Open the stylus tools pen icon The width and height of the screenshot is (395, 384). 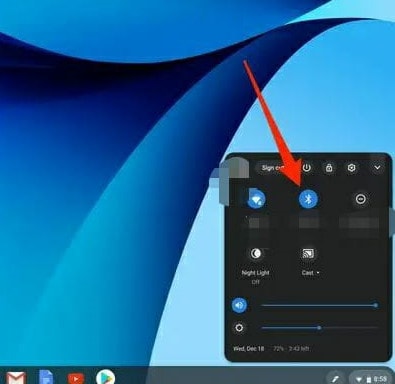coord(335,378)
